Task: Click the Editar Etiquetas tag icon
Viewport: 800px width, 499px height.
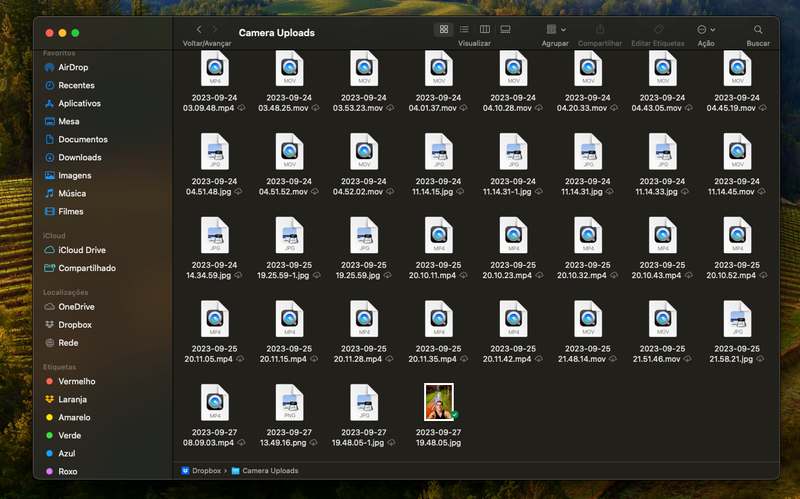Action: (x=658, y=30)
